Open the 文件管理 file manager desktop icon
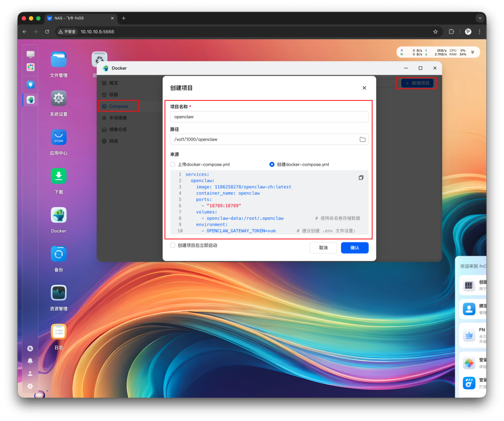 tap(59, 60)
